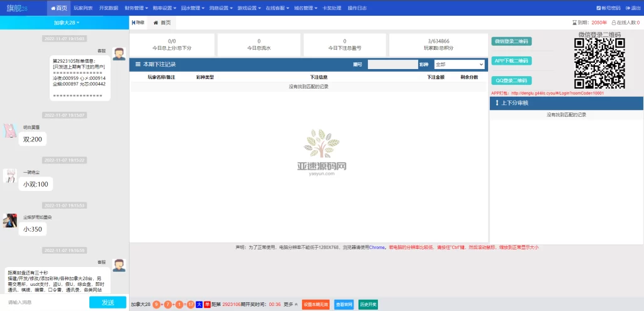Click the 今日总流水 stat card
This screenshot has height=311, width=644.
point(258,45)
